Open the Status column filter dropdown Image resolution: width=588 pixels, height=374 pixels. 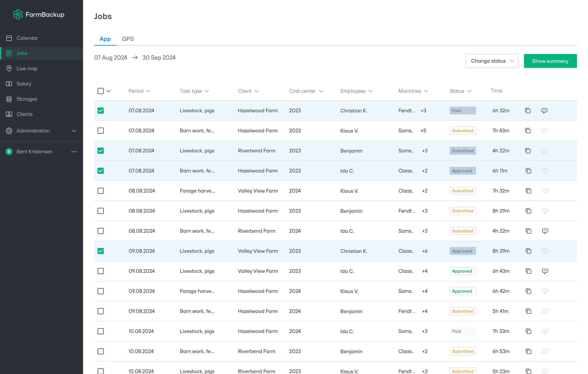pos(469,91)
